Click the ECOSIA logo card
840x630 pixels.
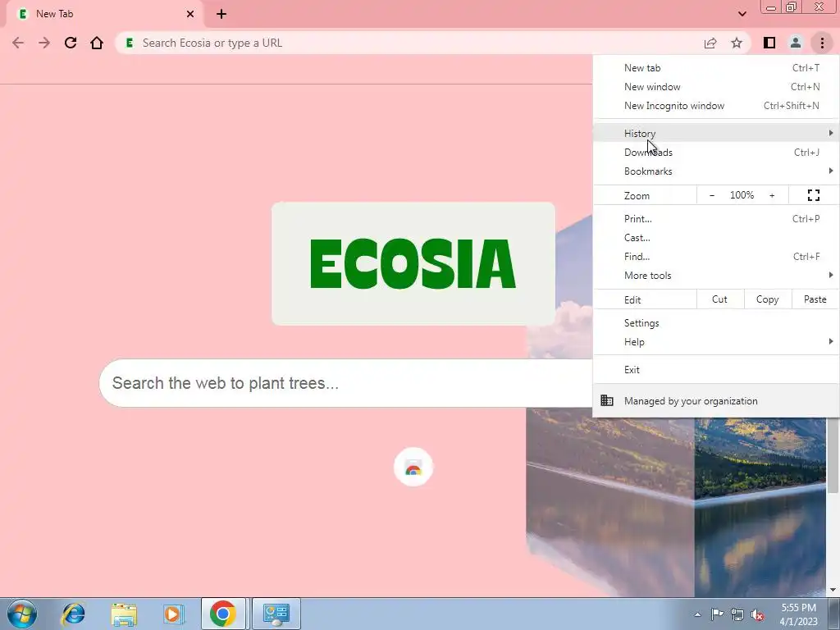click(x=413, y=263)
